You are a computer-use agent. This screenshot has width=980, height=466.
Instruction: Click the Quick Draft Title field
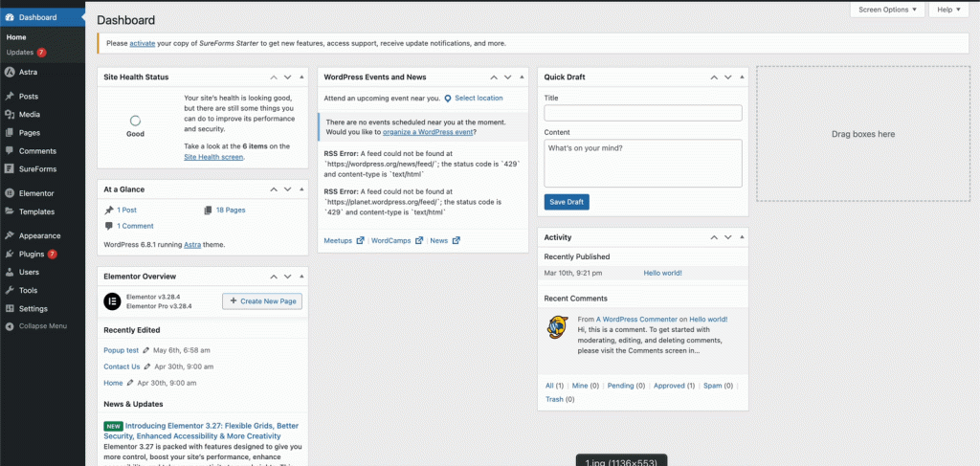pos(643,113)
